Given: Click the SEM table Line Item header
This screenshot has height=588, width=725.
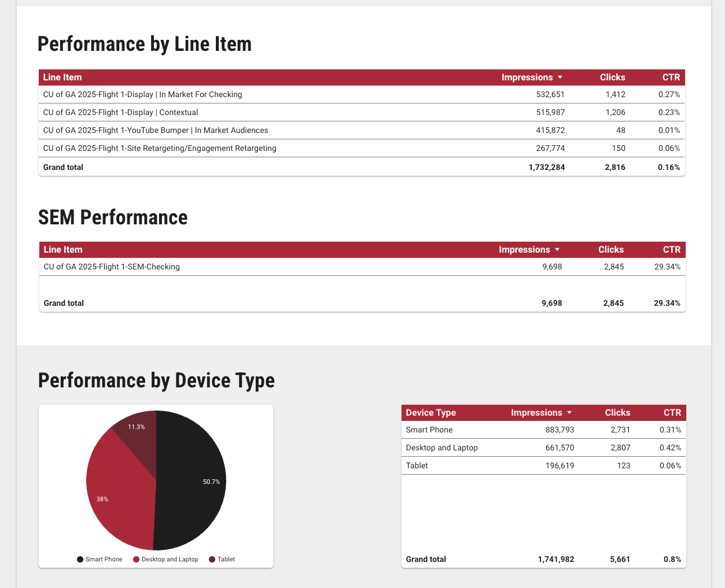Looking at the screenshot, I should click(63, 250).
